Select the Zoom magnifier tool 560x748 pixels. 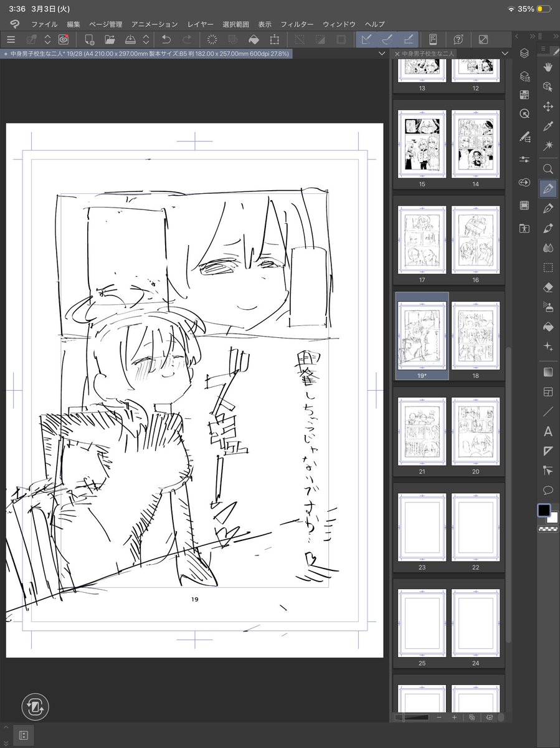click(548, 168)
